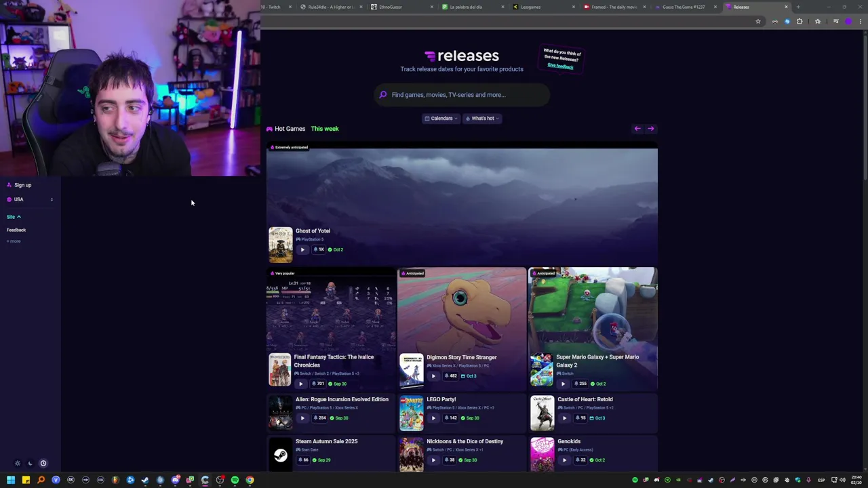The height and width of the screenshot is (488, 868).
Task: Open the browser extensions puzzle icon
Action: click(x=800, y=22)
